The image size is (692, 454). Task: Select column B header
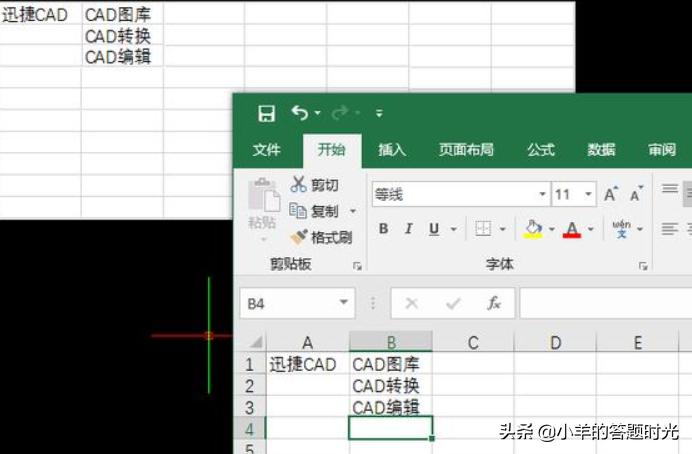[391, 342]
